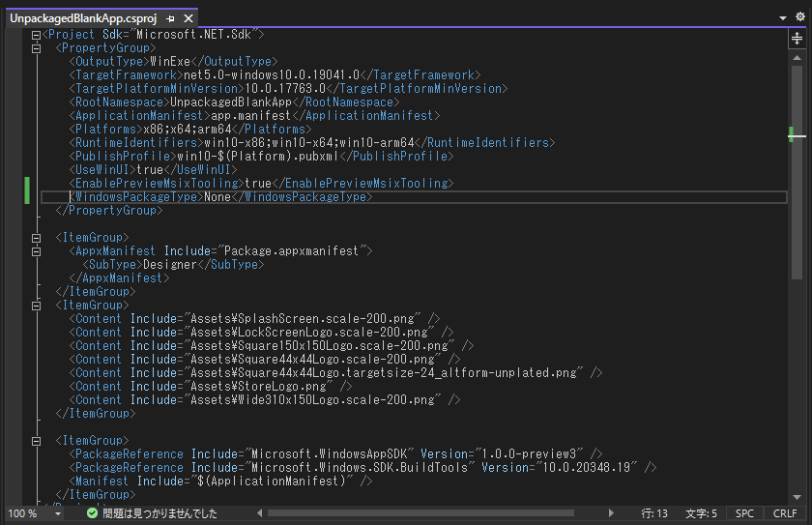Click the vertical scrollbar up arrow

797,57
